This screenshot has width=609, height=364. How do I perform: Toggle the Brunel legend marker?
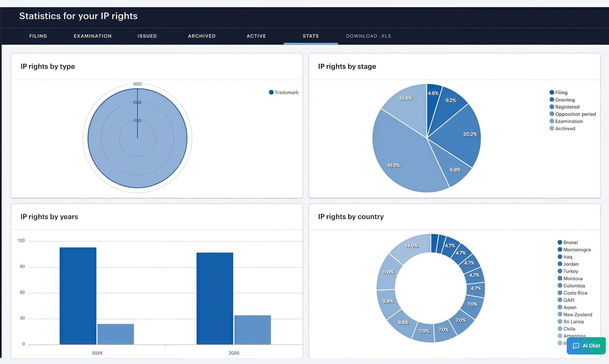(560, 242)
